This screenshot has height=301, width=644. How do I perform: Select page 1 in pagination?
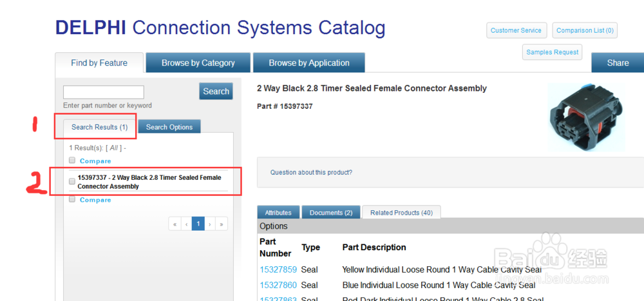pos(198,224)
